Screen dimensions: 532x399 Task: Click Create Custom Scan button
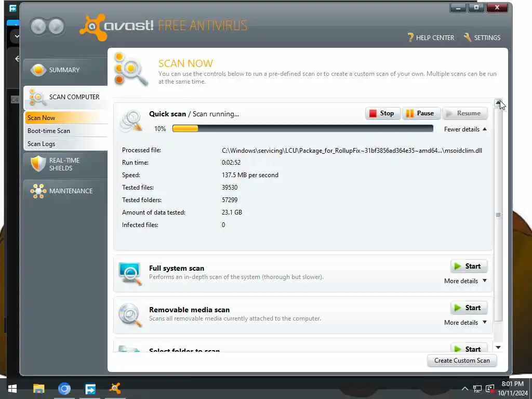[x=462, y=361]
